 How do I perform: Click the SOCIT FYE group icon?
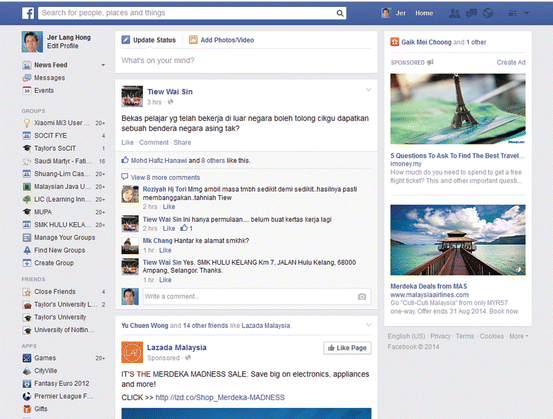tap(27, 135)
